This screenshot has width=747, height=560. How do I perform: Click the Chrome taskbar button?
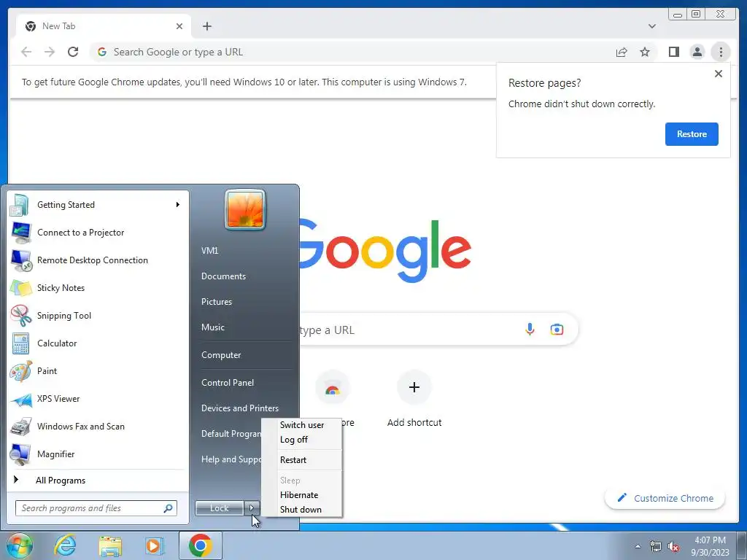[x=200, y=545]
